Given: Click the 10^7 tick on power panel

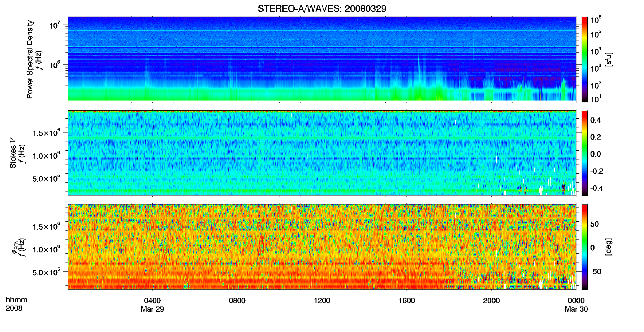Looking at the screenshot, I should 54,25.
